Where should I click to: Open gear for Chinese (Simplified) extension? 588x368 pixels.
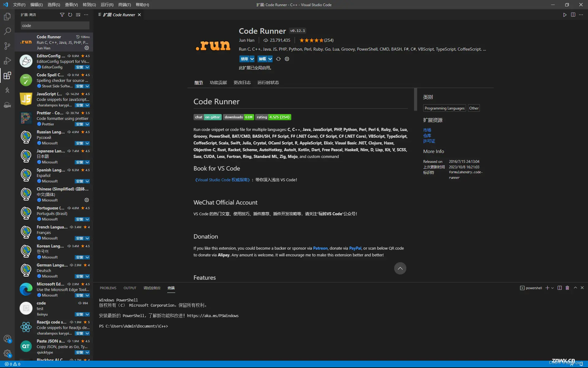coord(87,200)
